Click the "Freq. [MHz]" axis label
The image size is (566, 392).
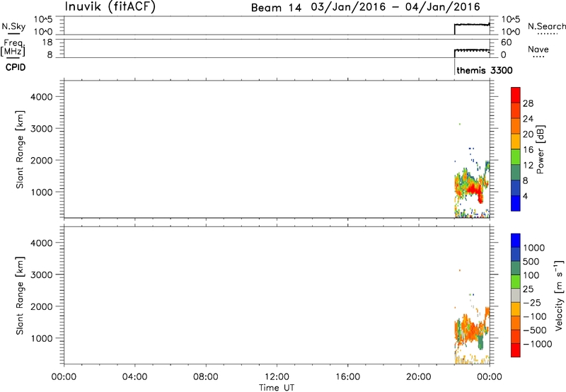click(13, 47)
